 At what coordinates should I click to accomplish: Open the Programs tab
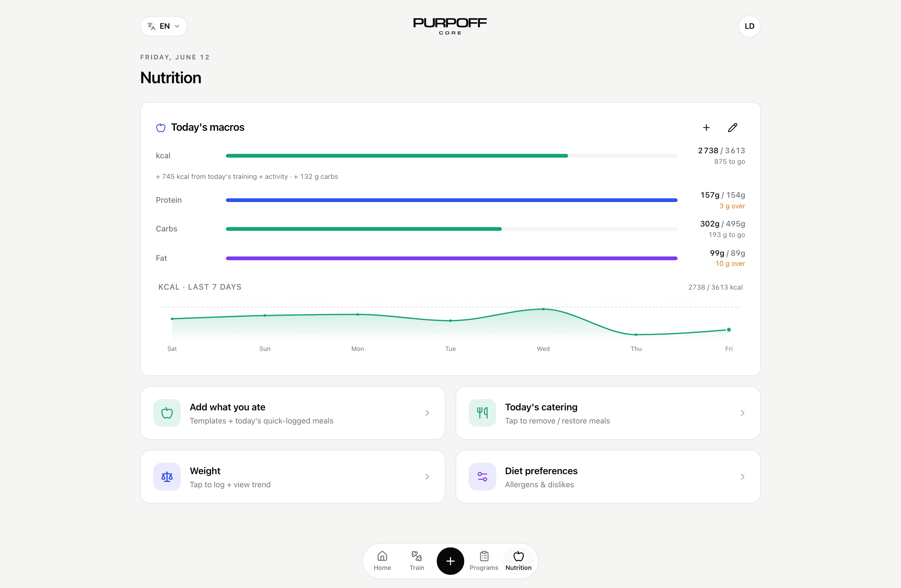pos(484,561)
